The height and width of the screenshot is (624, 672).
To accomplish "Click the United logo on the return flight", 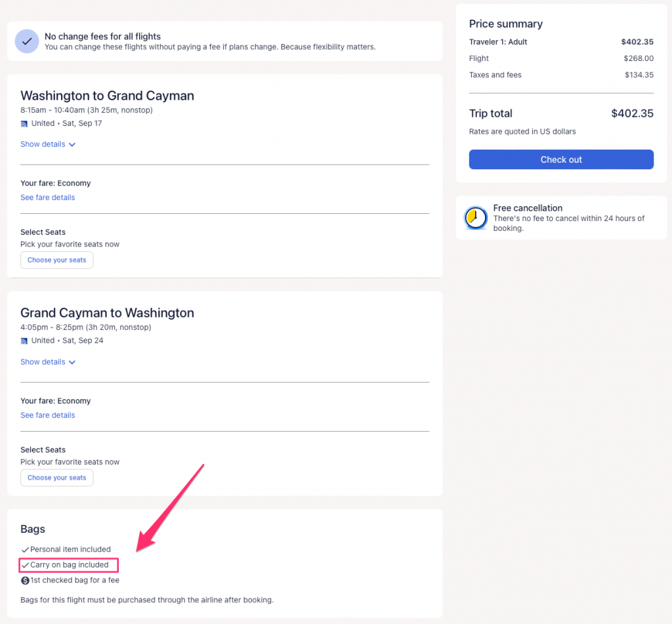I will click(24, 341).
